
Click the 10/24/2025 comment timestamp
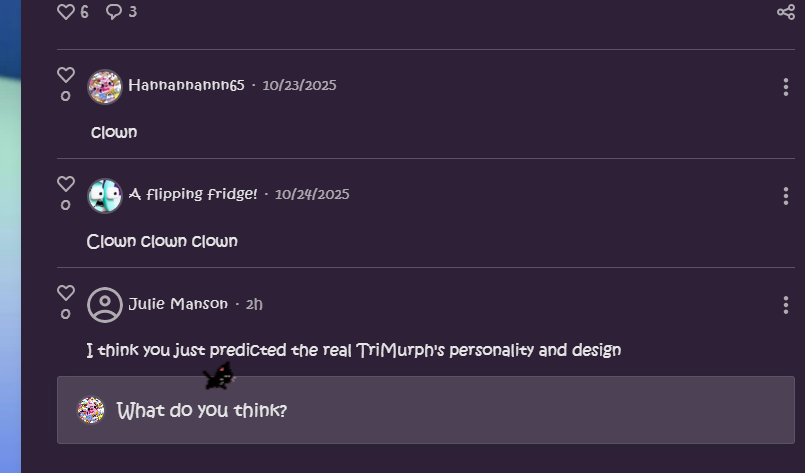pyautogui.click(x=312, y=194)
